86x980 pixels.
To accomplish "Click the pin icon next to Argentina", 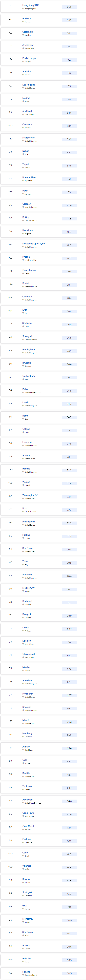I will point(23,181).
